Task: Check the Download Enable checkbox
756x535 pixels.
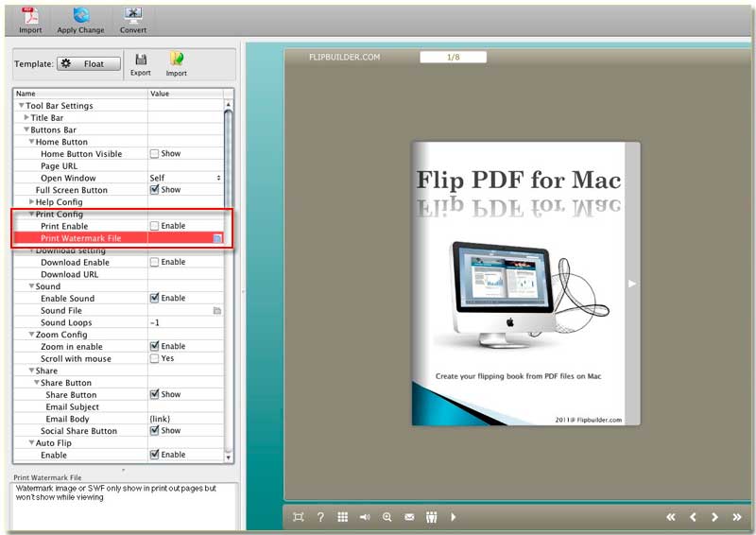Action: [154, 262]
